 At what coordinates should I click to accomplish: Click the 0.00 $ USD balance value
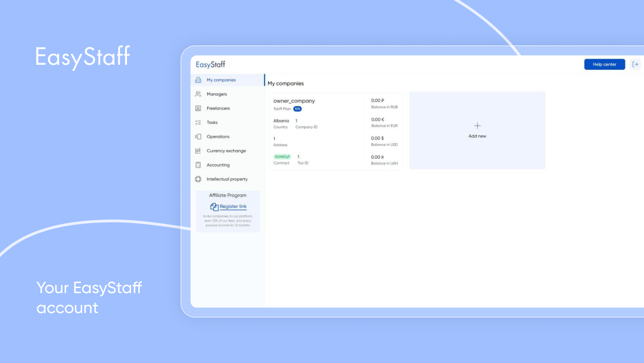click(378, 138)
